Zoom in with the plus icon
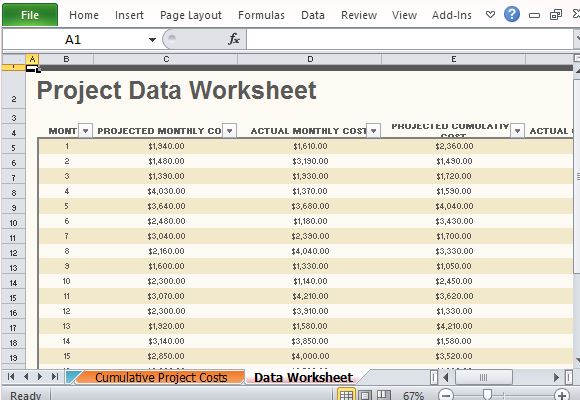Screen dimensions: 580x400 [562, 395]
